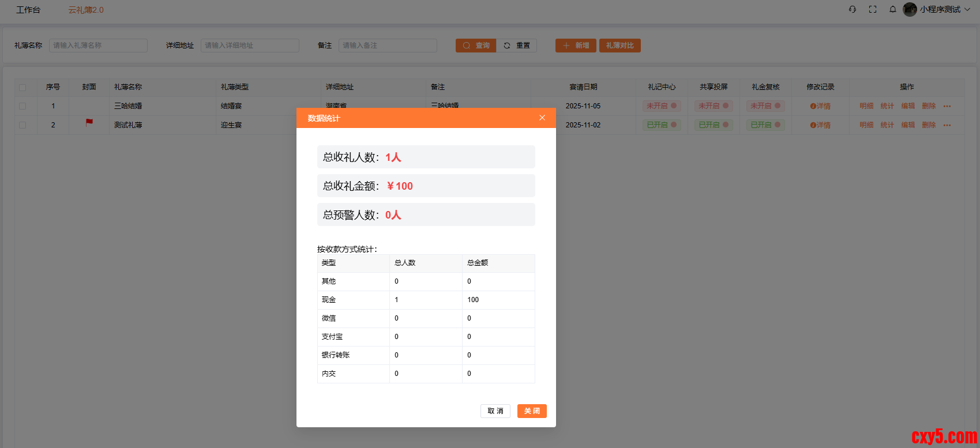Select the 云礼簿2.0 tab
This screenshot has width=980, height=448.
86,10
